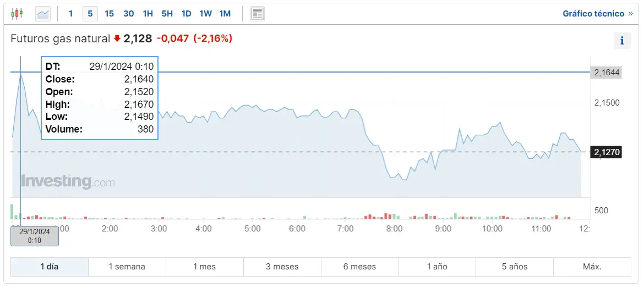644x287 pixels.
Task: Switch interval to 1D
Action: point(186,13)
